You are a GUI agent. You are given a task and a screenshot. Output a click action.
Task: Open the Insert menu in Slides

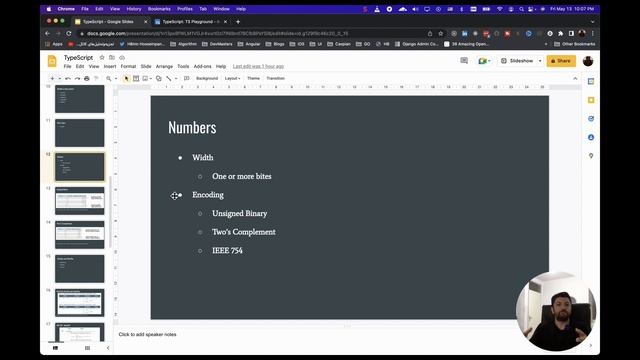[110, 66]
